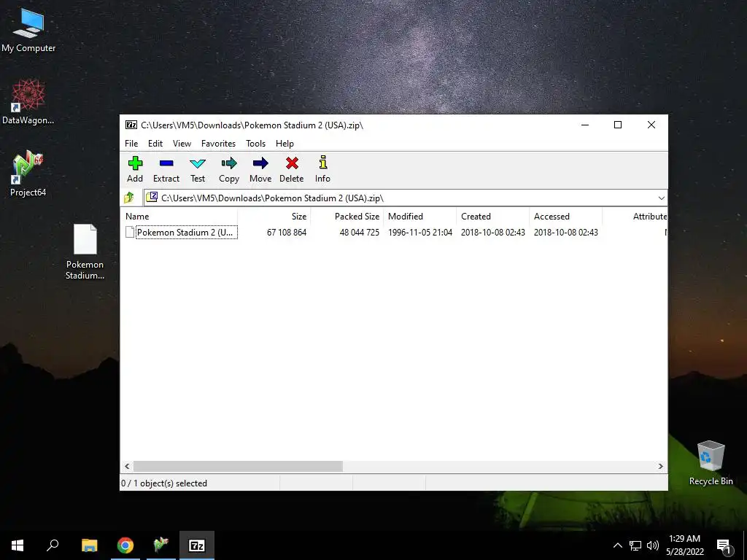747x560 pixels.
Task: Switch to Project64 in the taskbar
Action: coord(161,545)
